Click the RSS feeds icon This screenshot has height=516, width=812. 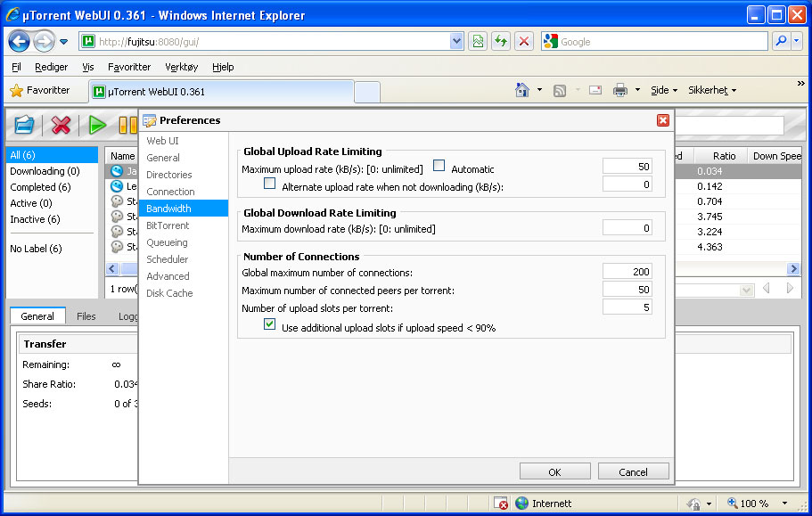click(559, 91)
